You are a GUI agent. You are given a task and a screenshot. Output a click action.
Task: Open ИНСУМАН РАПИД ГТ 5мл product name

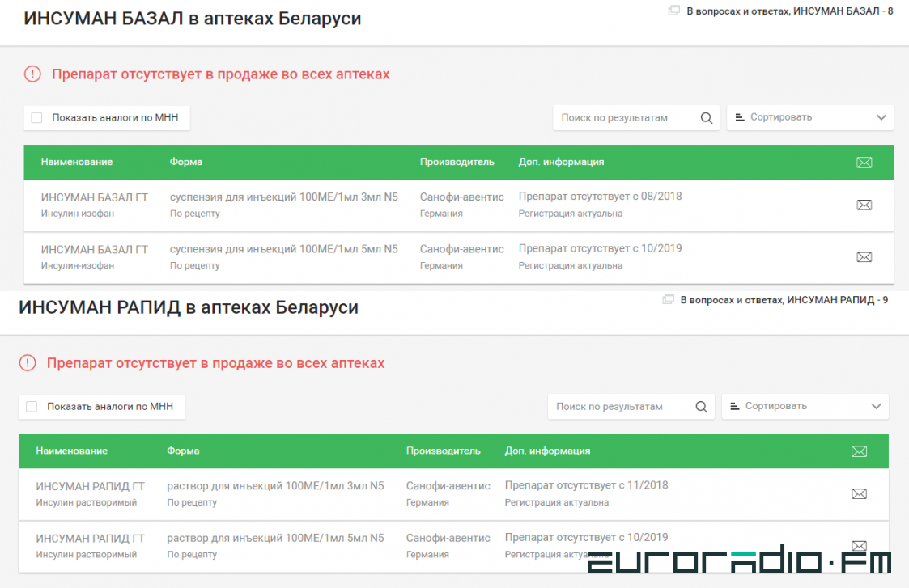[91, 539]
